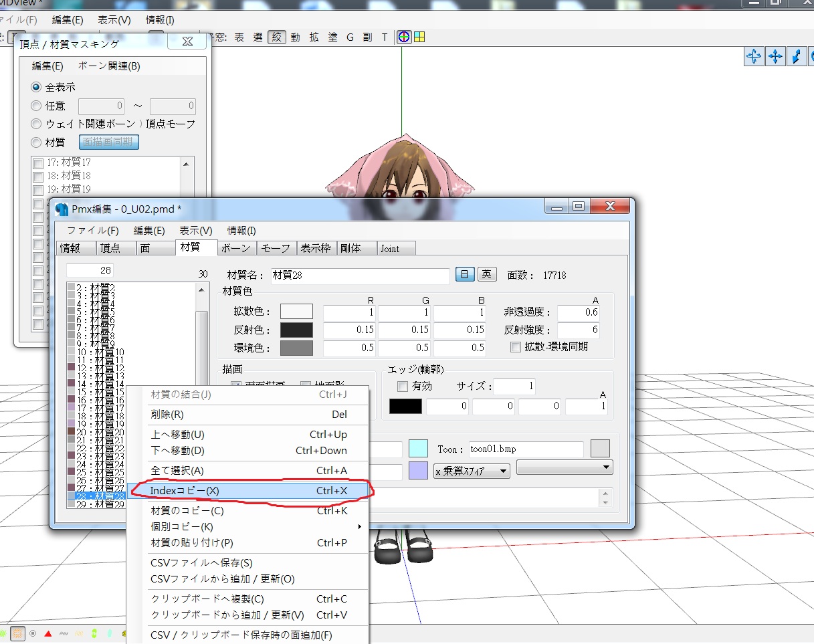Click the yellow grid icon in toolbar
814x644 pixels.
point(419,37)
